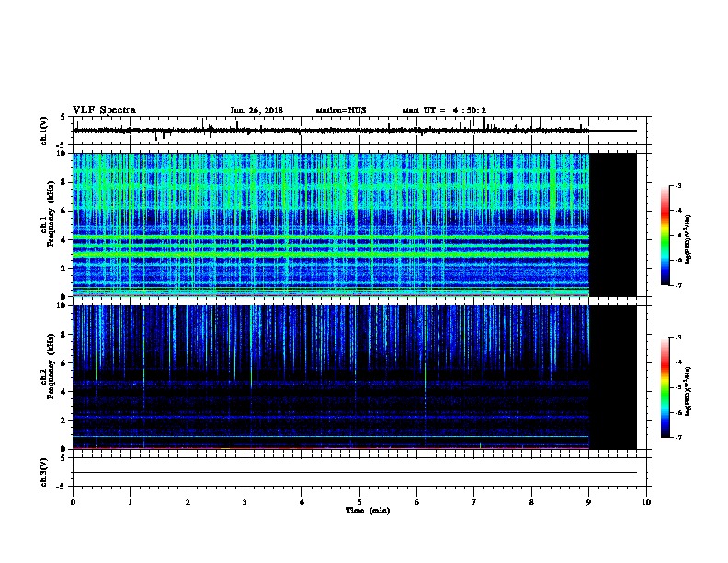The height and width of the screenshot is (563, 728).
Task: Click the "-7" label under ch.2 colorbar
Action: tap(677, 438)
